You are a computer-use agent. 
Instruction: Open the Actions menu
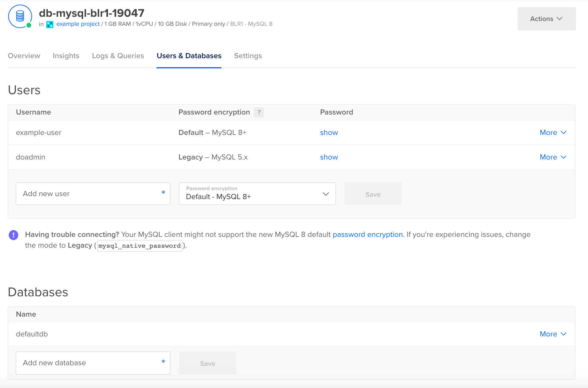(547, 19)
